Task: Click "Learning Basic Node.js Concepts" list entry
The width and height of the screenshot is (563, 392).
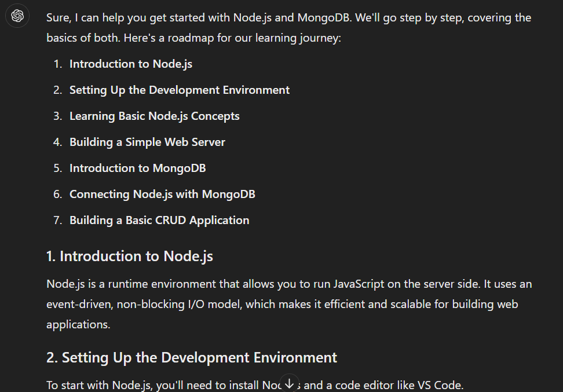Action: (x=154, y=116)
